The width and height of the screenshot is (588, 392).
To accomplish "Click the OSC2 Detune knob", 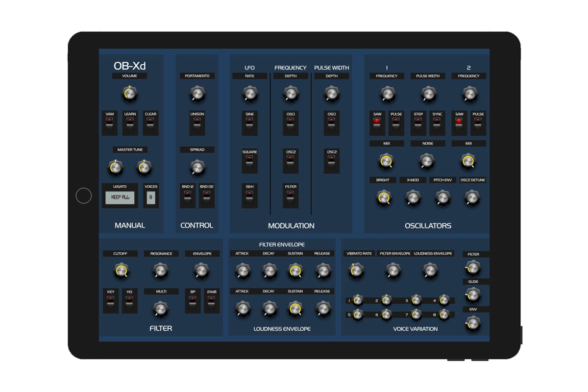I will 472,197.
